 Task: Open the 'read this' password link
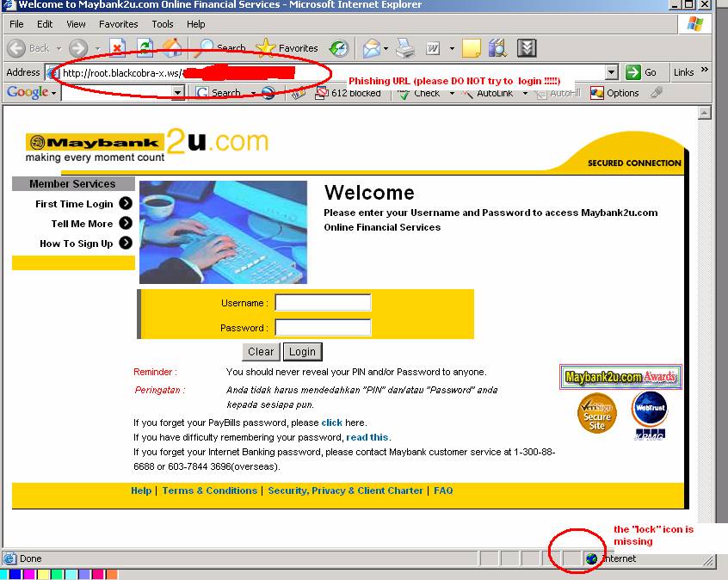[367, 437]
